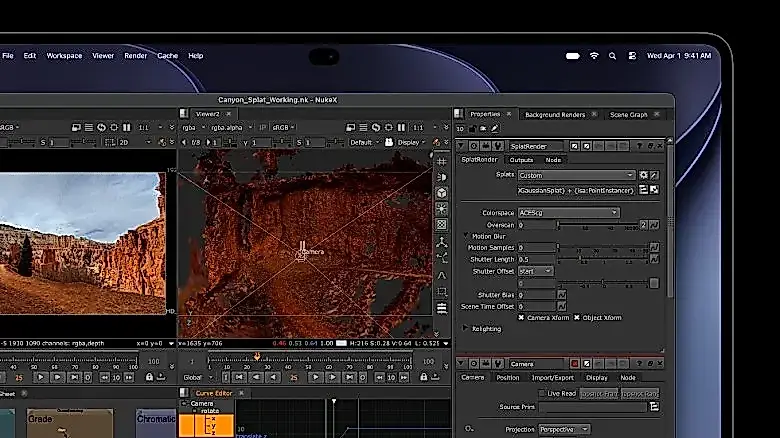This screenshot has width=780, height=438.
Task: Open macOS Control Center icon
Action: click(632, 56)
